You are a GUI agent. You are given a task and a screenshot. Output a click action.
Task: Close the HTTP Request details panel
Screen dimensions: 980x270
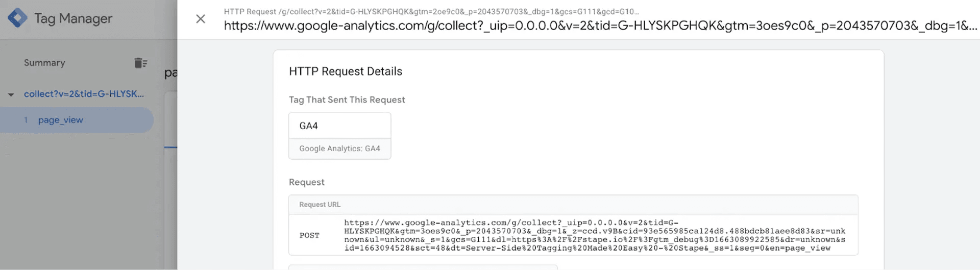tap(201, 19)
